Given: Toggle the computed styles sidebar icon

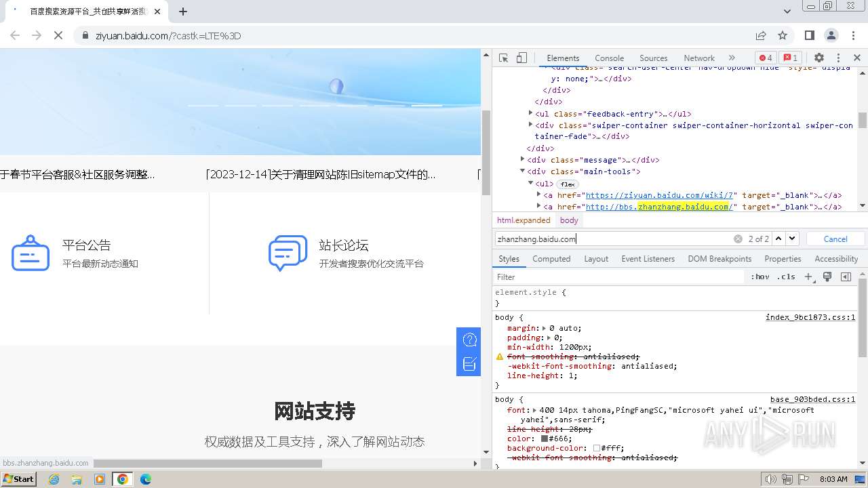Looking at the screenshot, I should (846, 277).
